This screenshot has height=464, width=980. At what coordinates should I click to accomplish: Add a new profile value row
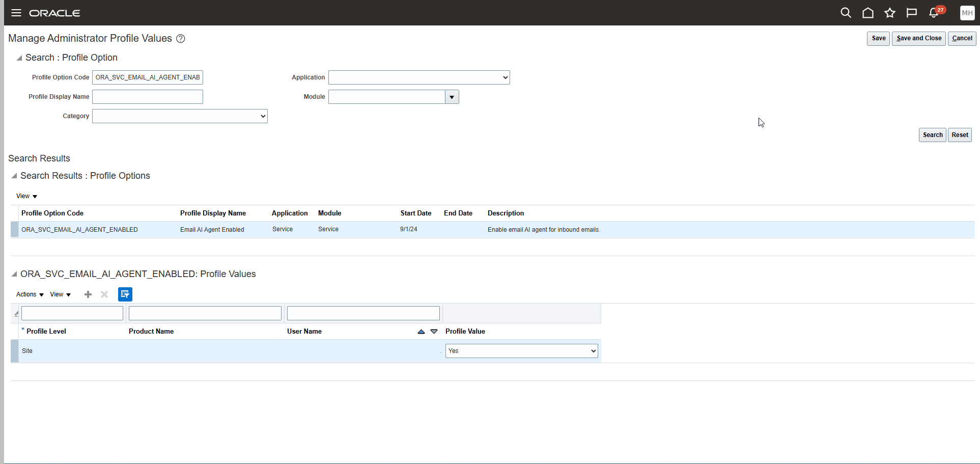pyautogui.click(x=88, y=294)
